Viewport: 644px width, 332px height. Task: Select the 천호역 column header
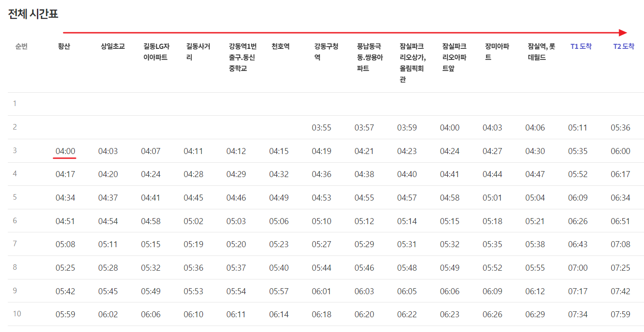tap(280, 47)
